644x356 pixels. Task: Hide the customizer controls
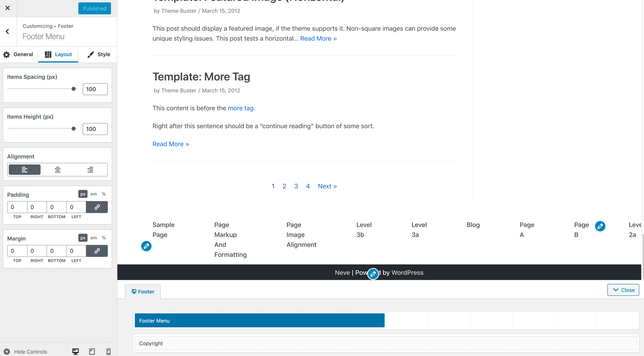(27, 351)
